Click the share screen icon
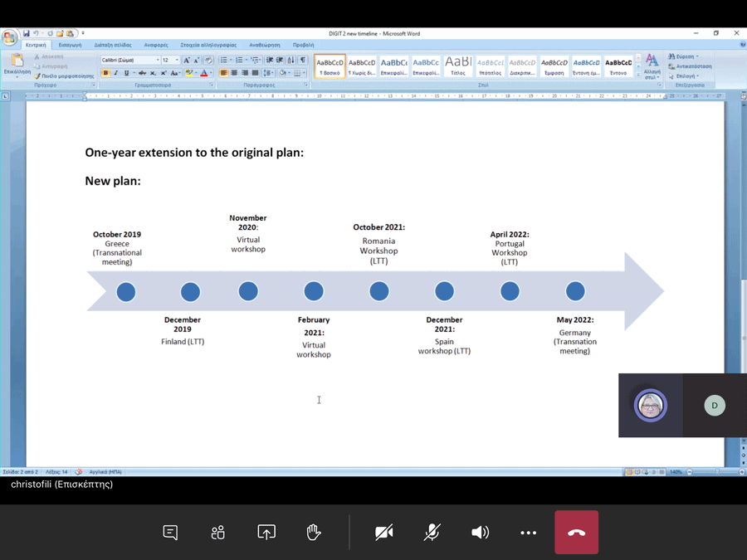747x560 pixels. point(266,533)
